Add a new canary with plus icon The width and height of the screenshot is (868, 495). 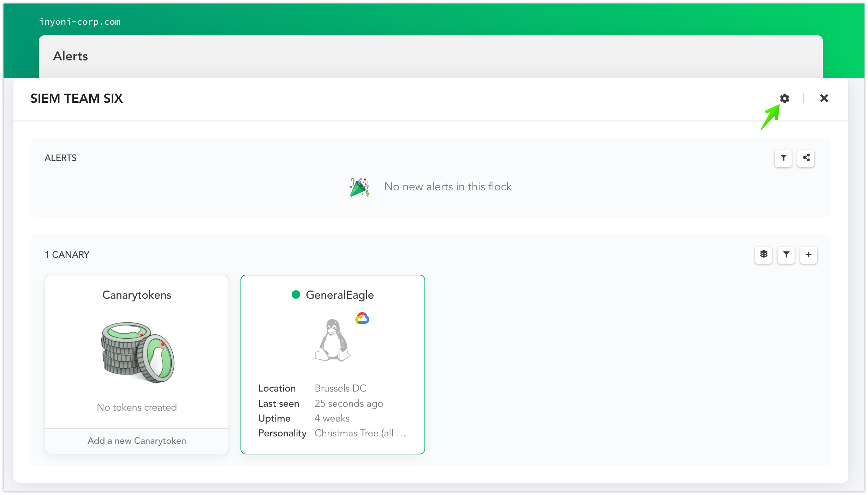809,255
